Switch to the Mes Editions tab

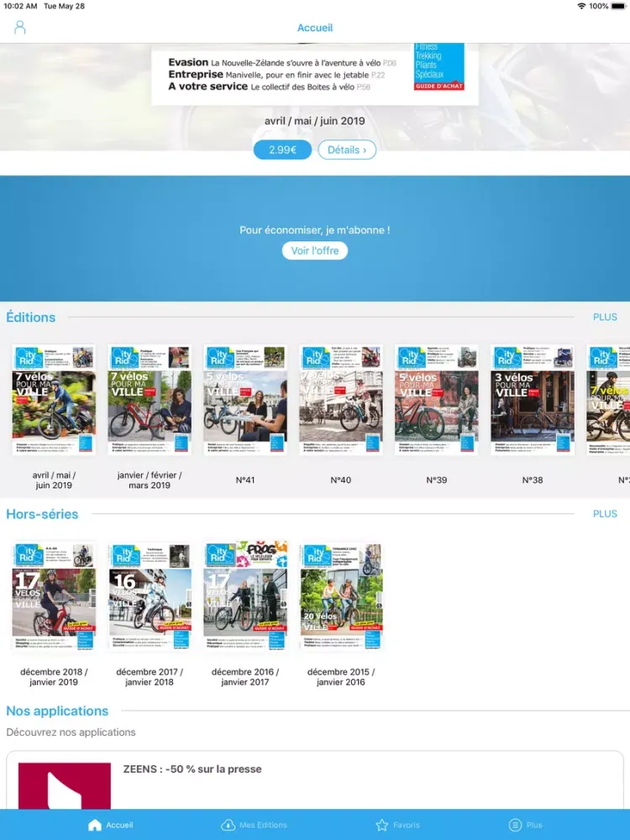(x=263, y=825)
